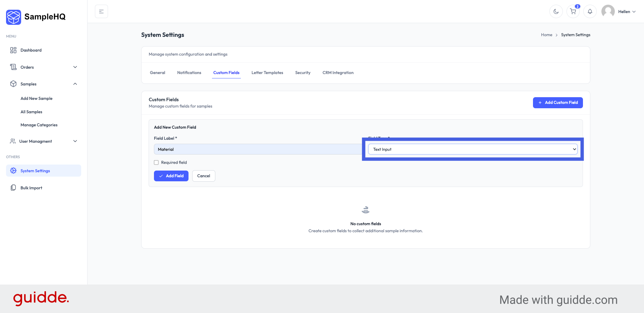Toggle the sidebar with the hamburger icon

pyautogui.click(x=101, y=11)
